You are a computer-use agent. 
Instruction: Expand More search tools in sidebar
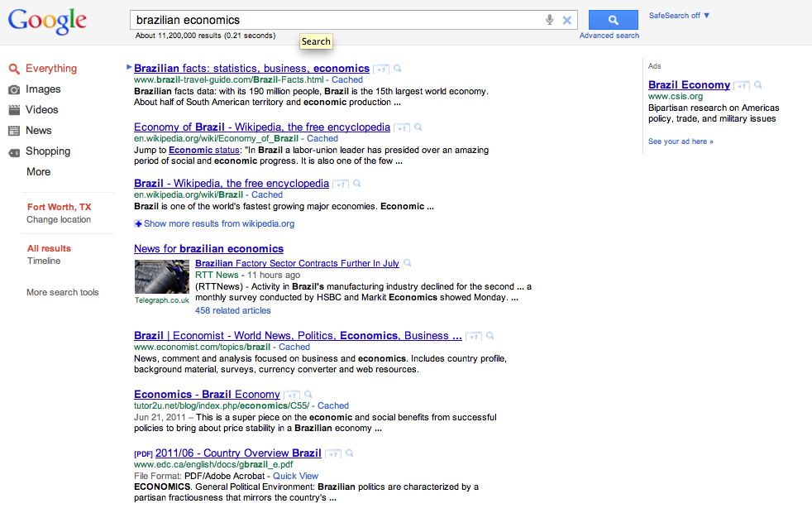click(62, 292)
